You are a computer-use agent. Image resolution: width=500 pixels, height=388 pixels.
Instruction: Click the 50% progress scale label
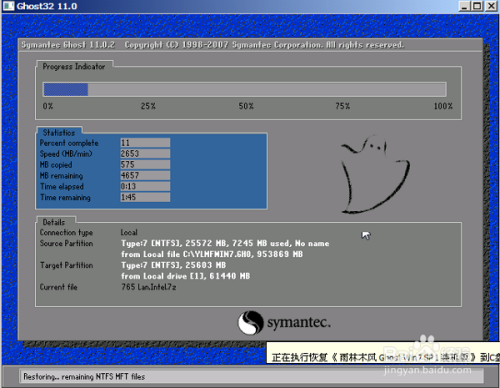point(246,106)
